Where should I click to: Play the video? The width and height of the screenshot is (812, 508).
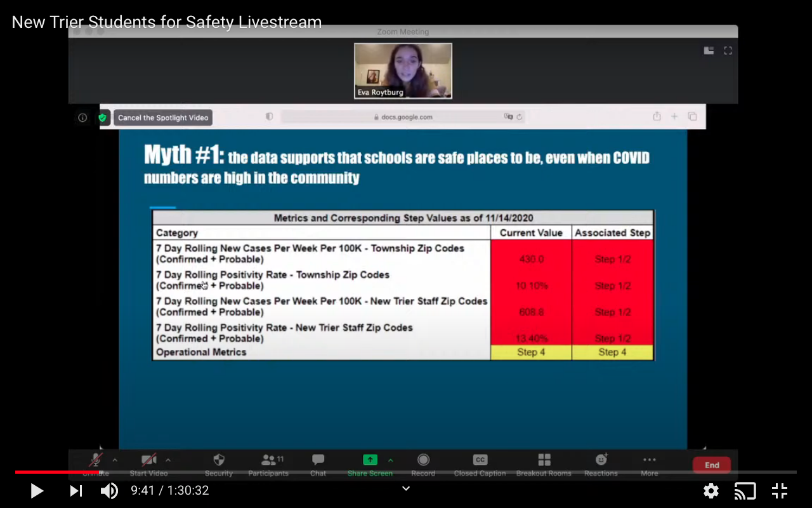37,490
